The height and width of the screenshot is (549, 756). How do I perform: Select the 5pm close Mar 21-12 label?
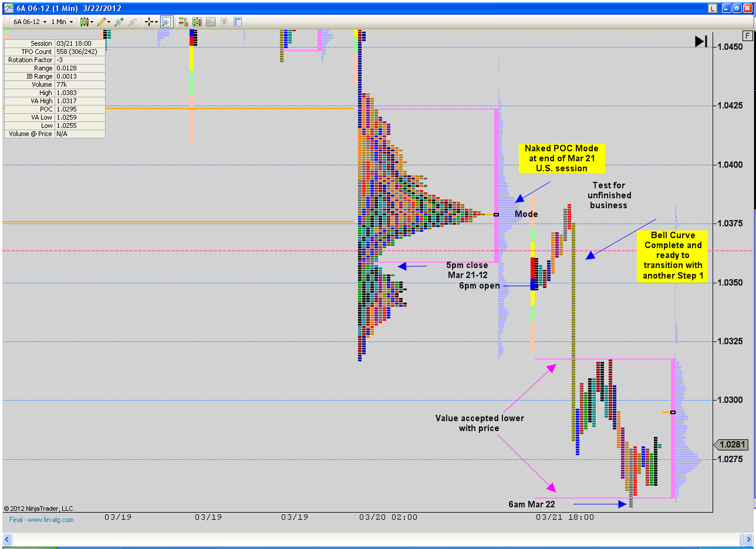(467, 270)
